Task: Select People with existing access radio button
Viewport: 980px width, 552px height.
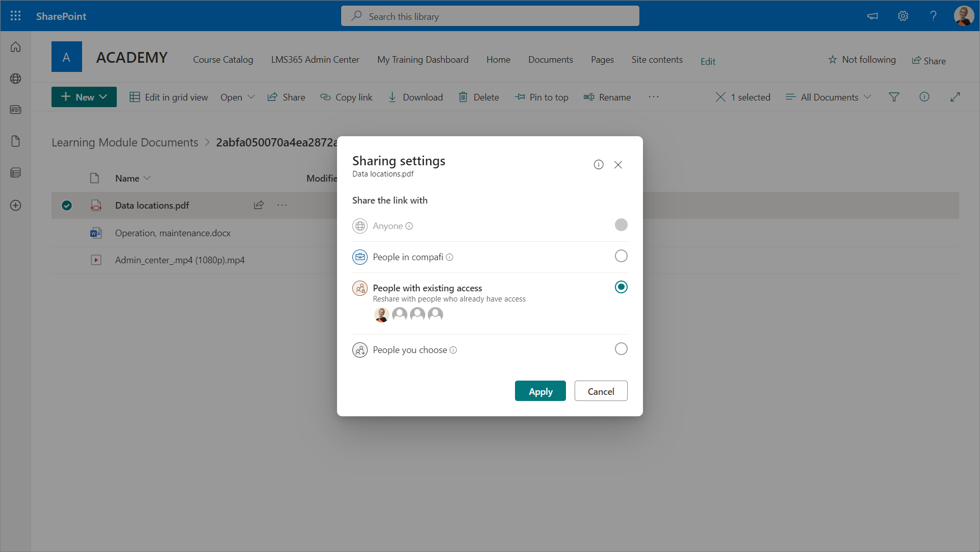Action: (621, 287)
